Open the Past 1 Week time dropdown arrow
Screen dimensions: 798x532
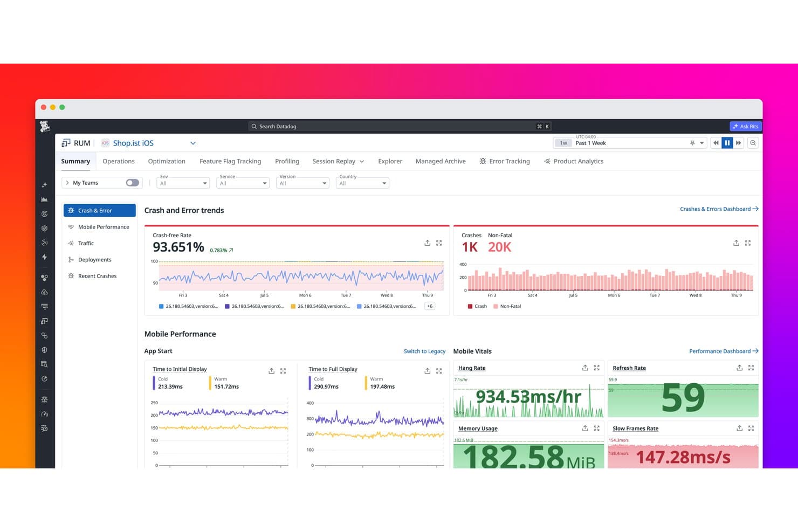(x=701, y=143)
